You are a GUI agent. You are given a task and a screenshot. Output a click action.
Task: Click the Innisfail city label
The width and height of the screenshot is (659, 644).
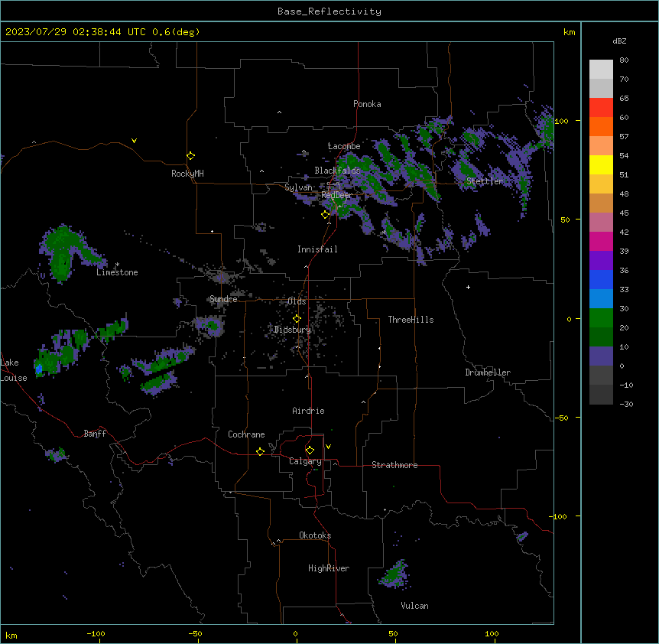point(317,249)
